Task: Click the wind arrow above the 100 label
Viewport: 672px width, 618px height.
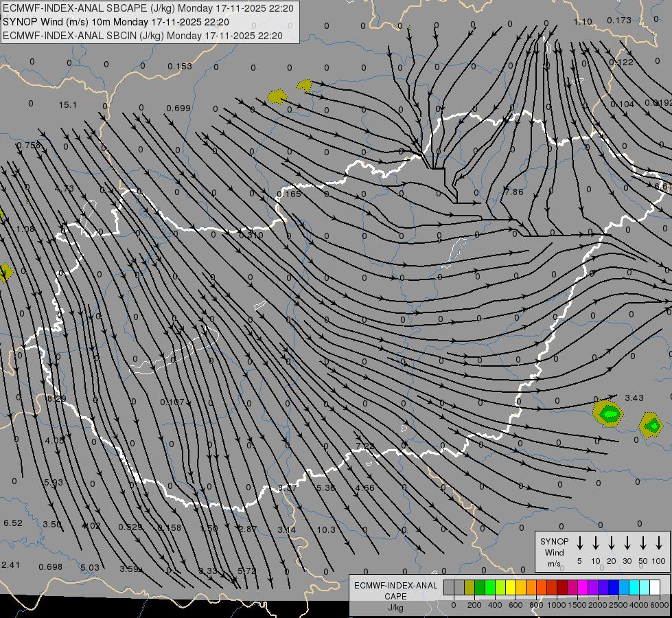Action: click(659, 543)
